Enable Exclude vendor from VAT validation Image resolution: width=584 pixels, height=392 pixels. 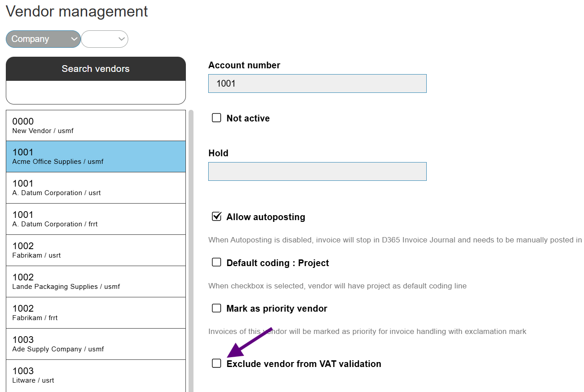[x=216, y=363]
